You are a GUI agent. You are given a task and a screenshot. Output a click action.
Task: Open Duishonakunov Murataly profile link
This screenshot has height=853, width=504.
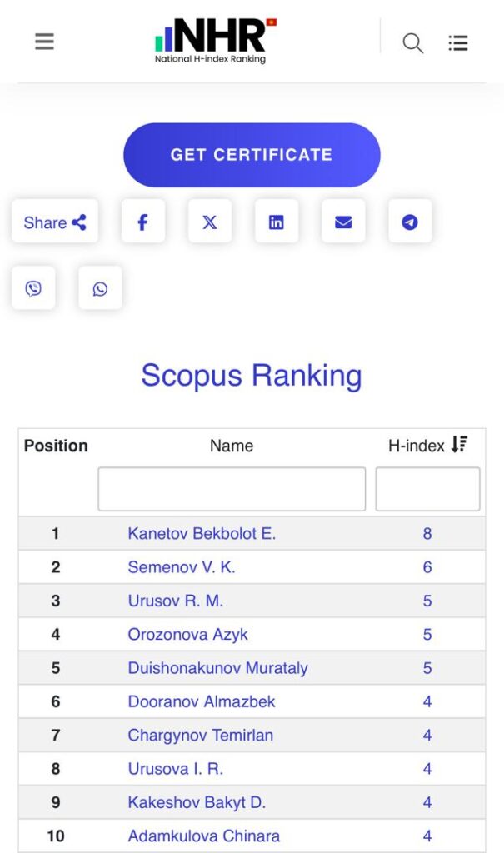(217, 668)
